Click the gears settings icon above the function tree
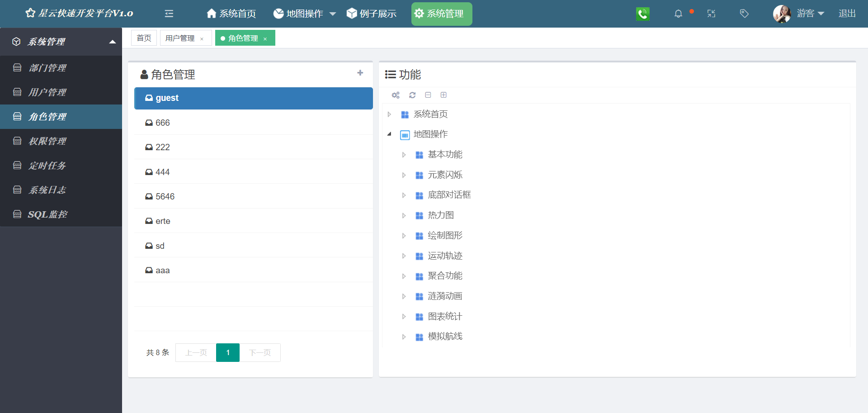 point(396,95)
